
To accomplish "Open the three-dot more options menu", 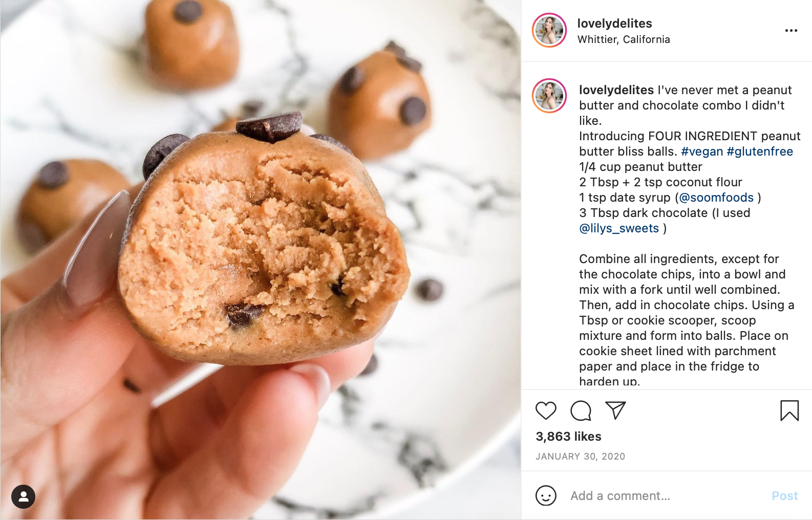I will click(x=791, y=31).
